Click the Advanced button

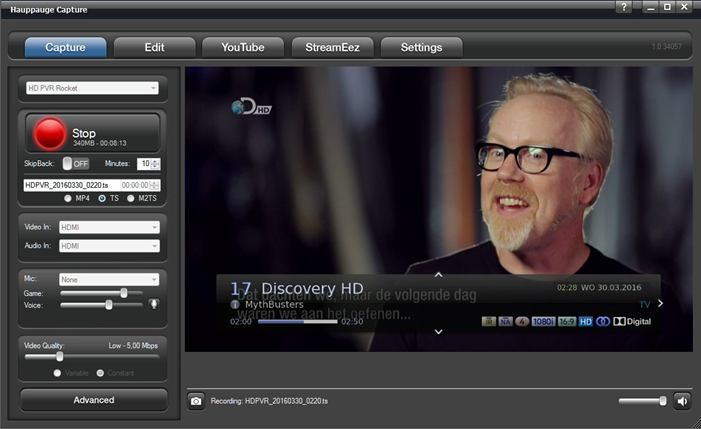coord(94,400)
